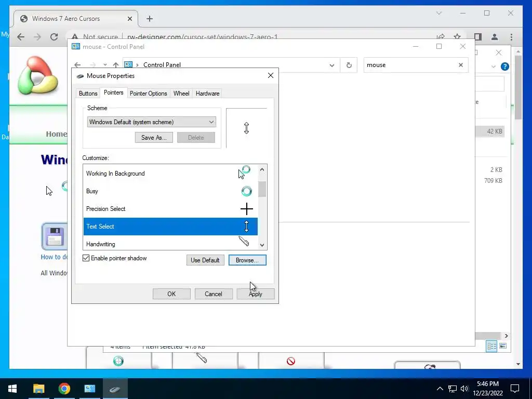Open the Home link on webpage
The height and width of the screenshot is (399, 532).
(56, 134)
